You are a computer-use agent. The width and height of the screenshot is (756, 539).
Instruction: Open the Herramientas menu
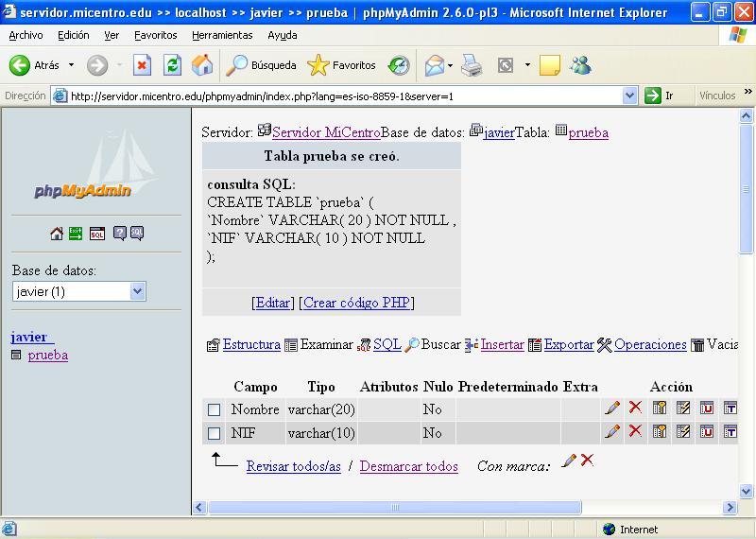tap(222, 35)
